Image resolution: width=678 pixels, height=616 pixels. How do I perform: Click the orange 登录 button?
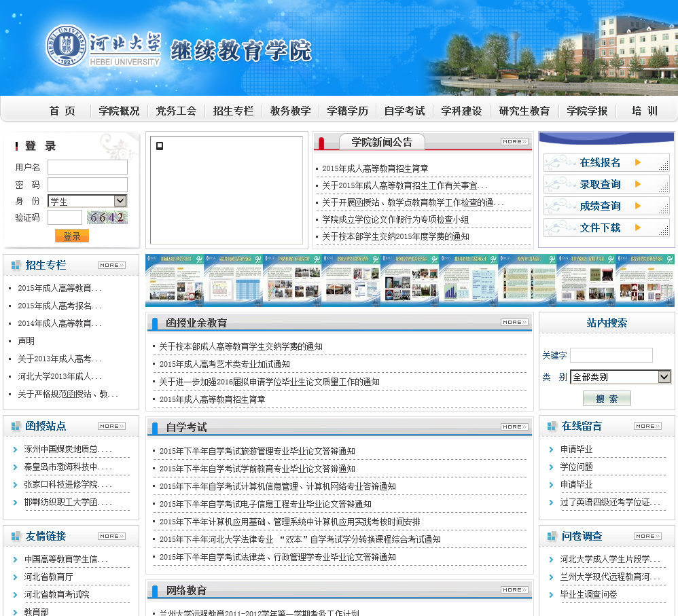point(72,236)
